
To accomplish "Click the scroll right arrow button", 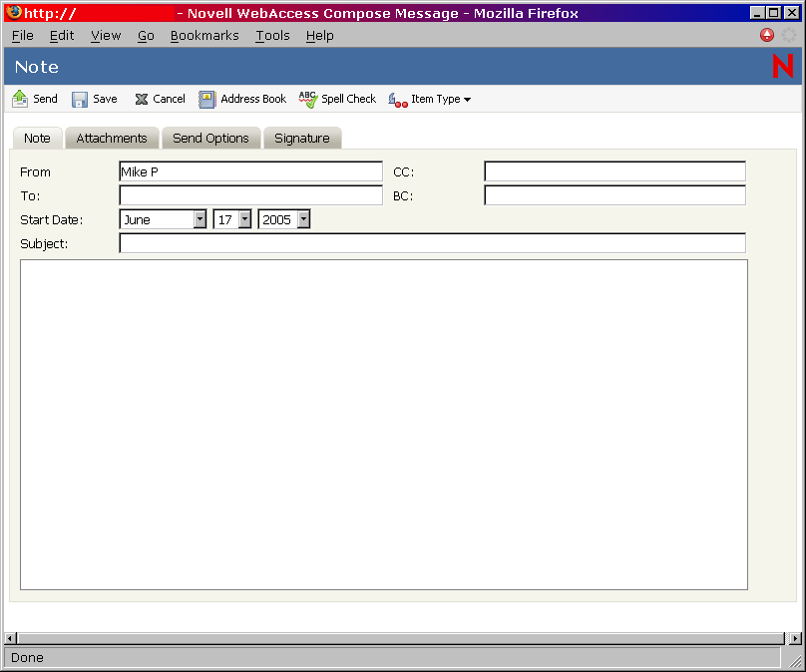I will (x=795, y=639).
